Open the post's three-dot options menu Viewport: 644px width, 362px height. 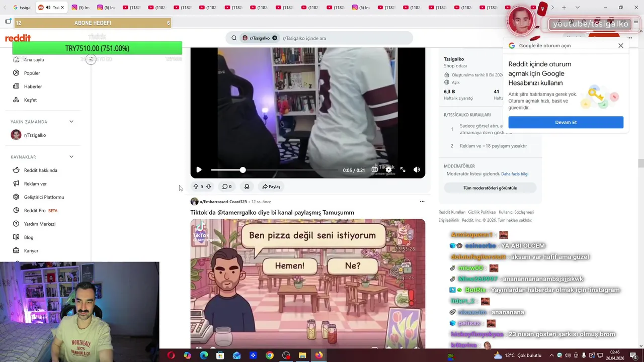[422, 202]
